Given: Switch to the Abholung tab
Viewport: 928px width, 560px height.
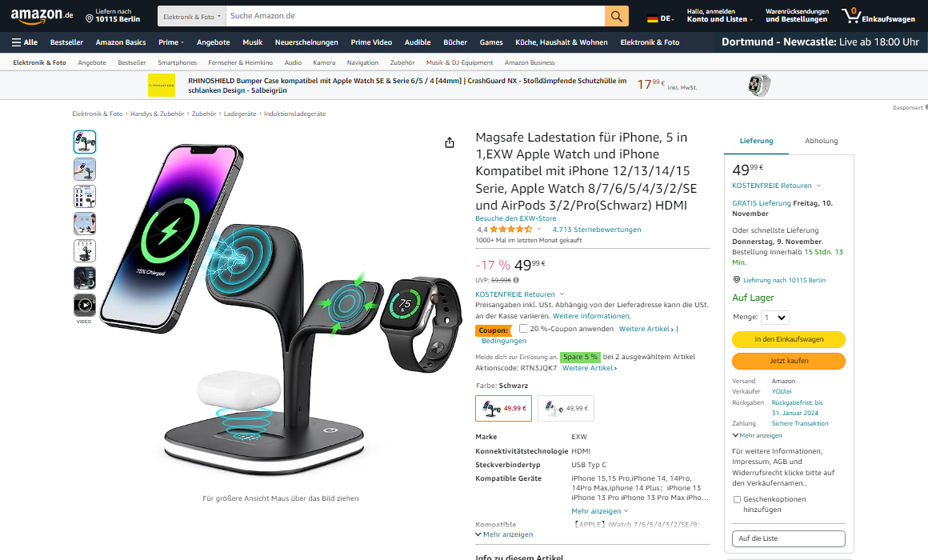Looking at the screenshot, I should point(821,141).
